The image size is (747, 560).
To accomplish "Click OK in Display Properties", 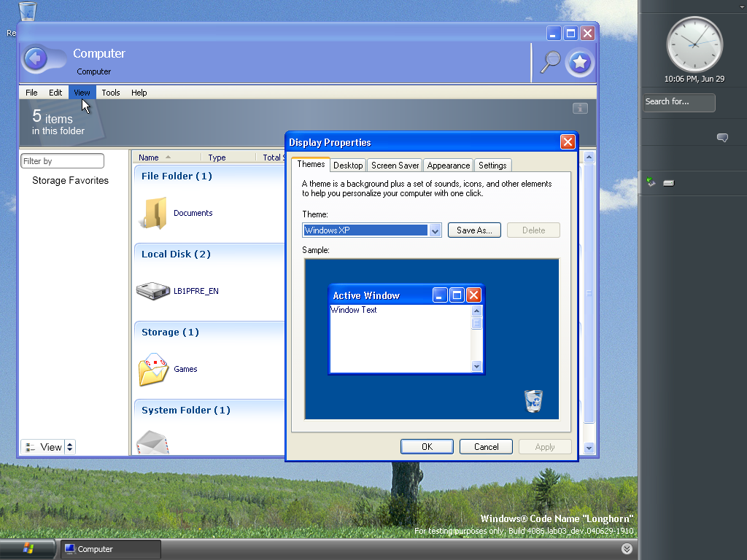I will point(427,447).
